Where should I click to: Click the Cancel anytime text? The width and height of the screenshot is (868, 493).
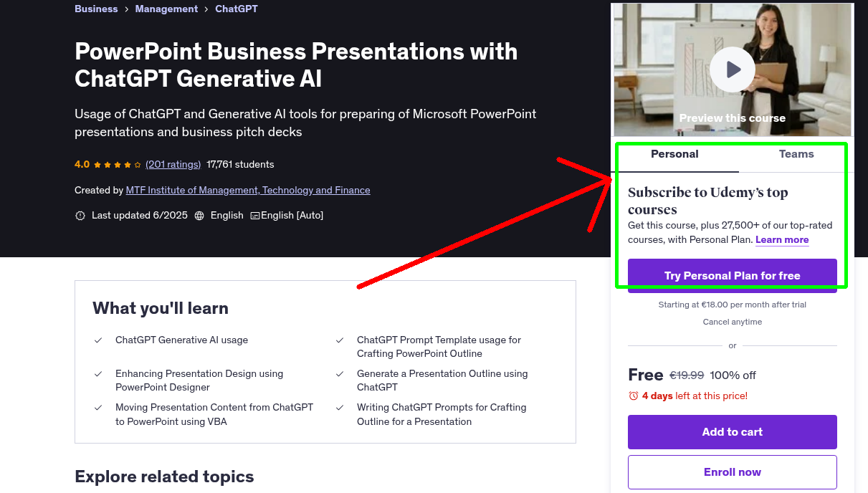tap(733, 322)
